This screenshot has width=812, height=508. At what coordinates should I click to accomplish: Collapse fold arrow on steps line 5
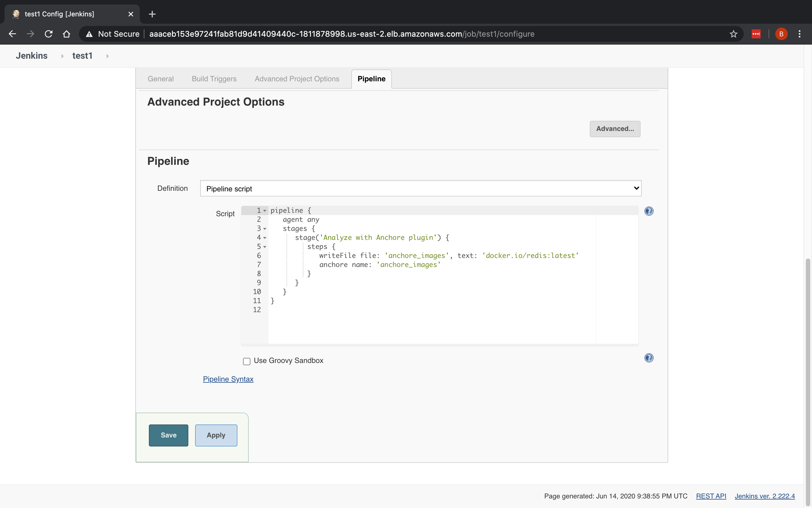[x=265, y=247]
